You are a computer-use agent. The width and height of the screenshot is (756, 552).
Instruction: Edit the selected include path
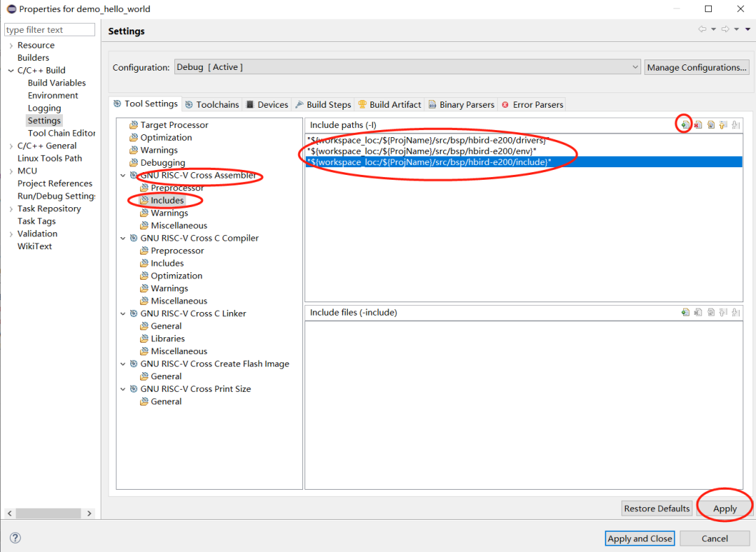coord(710,125)
